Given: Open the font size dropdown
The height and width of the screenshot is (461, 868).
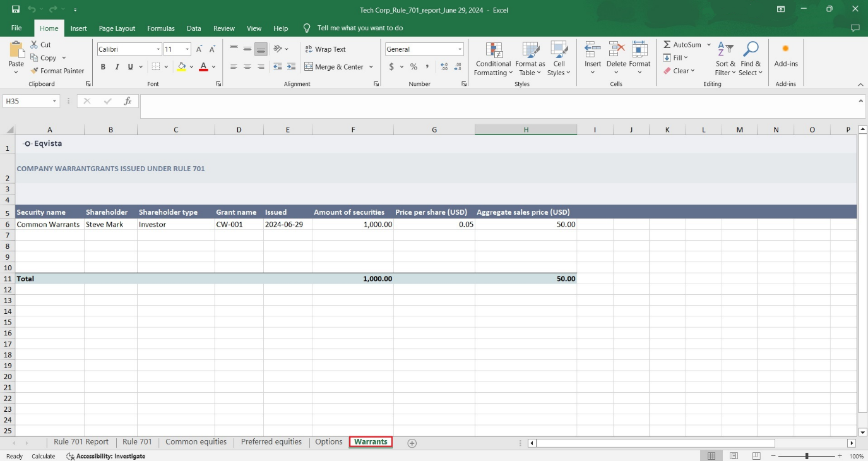Looking at the screenshot, I should [x=187, y=49].
